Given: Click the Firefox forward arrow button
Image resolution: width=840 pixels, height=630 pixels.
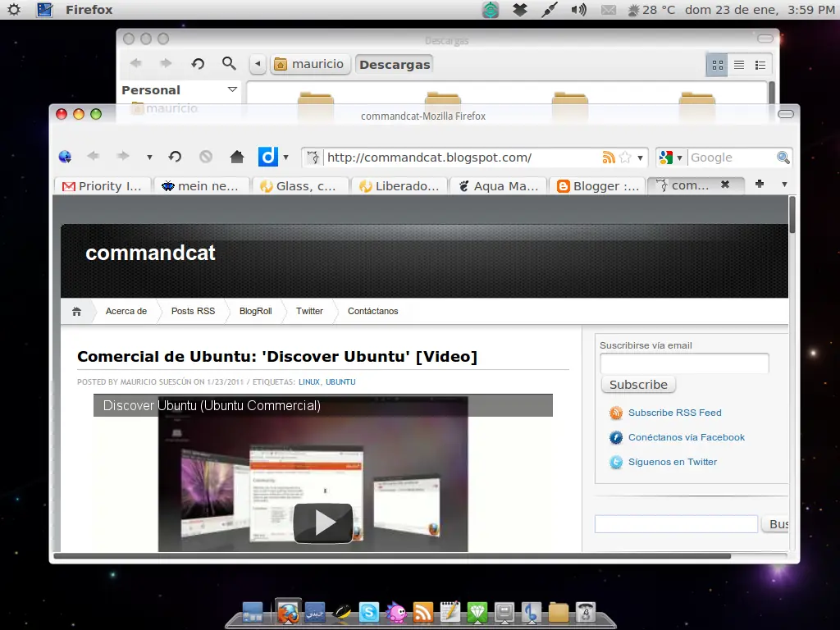Looking at the screenshot, I should [123, 157].
